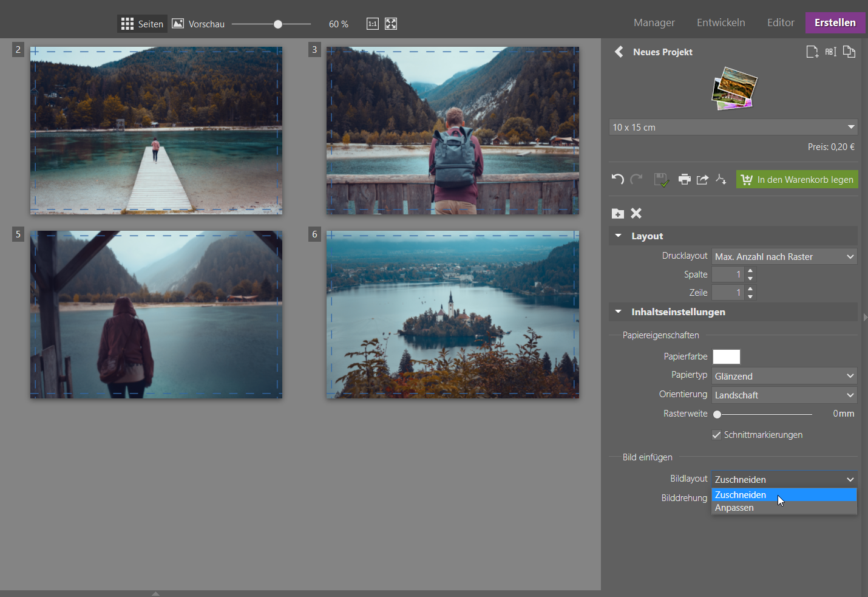Undo the last action
Screen dimensions: 868x597
[618, 179]
